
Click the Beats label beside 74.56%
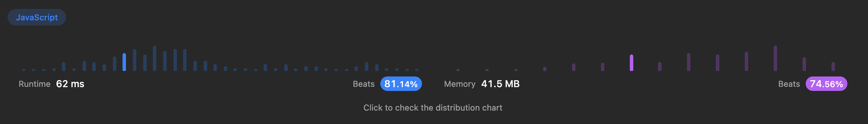(789, 84)
